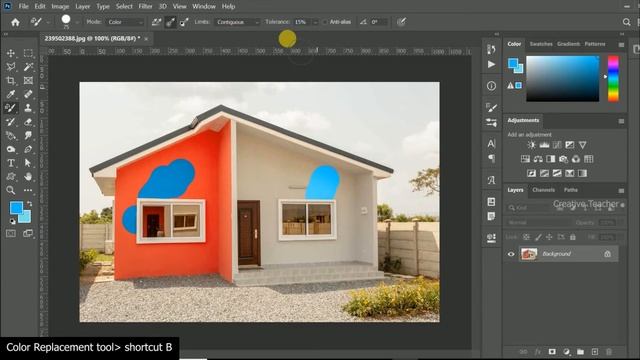This screenshot has height=360, width=640.
Task: Open the Info panel icon
Action: [x=491, y=86]
